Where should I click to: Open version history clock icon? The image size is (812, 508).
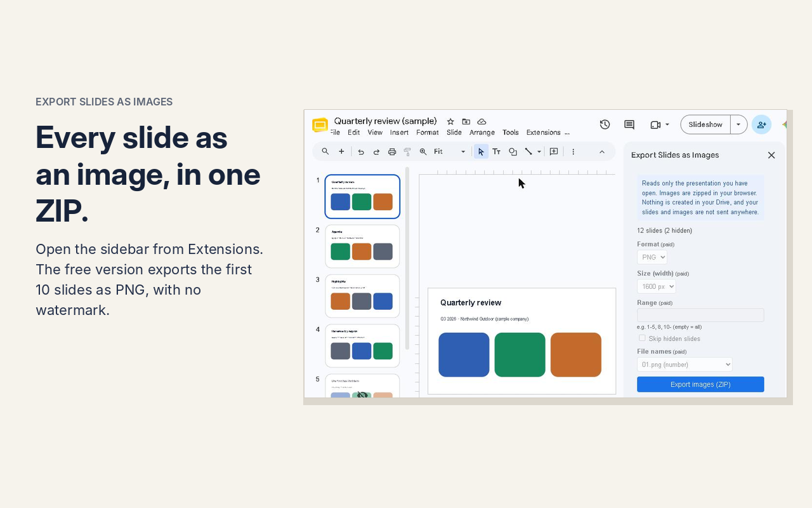pyautogui.click(x=605, y=124)
